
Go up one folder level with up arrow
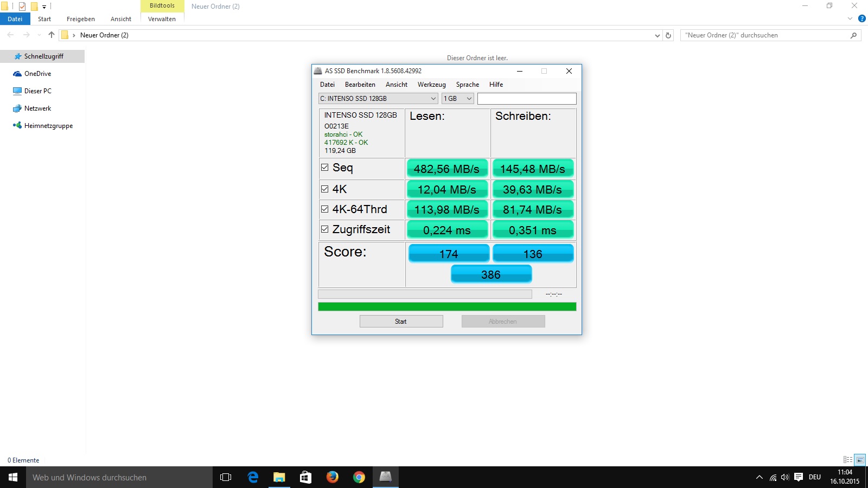click(x=52, y=35)
